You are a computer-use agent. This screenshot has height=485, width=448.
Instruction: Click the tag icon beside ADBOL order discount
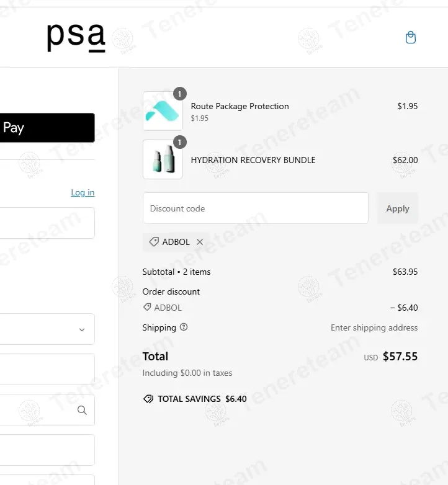[x=147, y=308]
